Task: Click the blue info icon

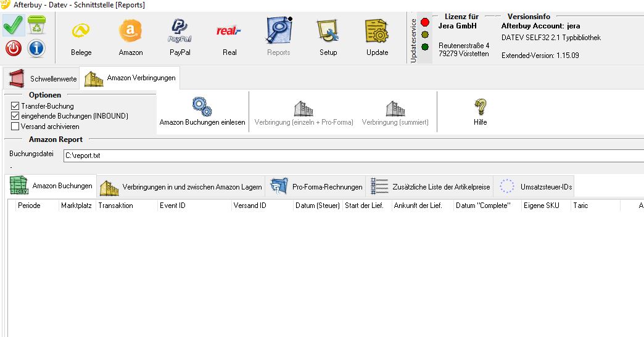Action: tap(36, 49)
